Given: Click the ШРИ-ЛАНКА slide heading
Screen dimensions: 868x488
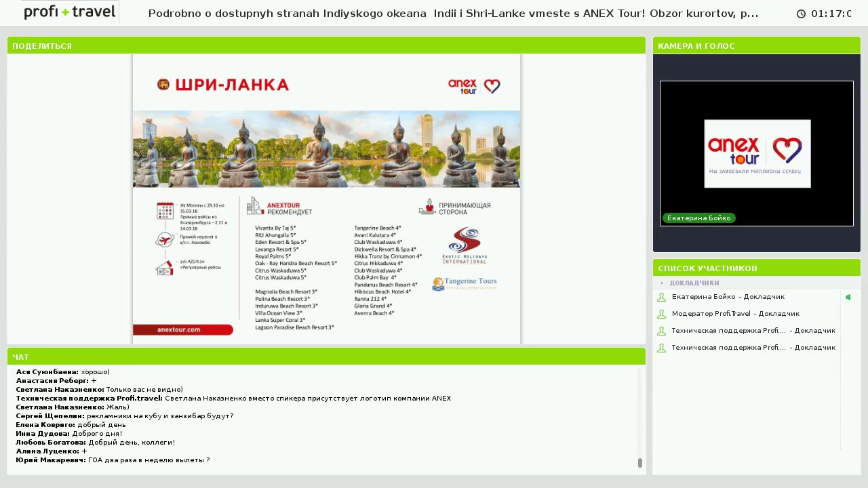Looking at the screenshot, I should (232, 85).
